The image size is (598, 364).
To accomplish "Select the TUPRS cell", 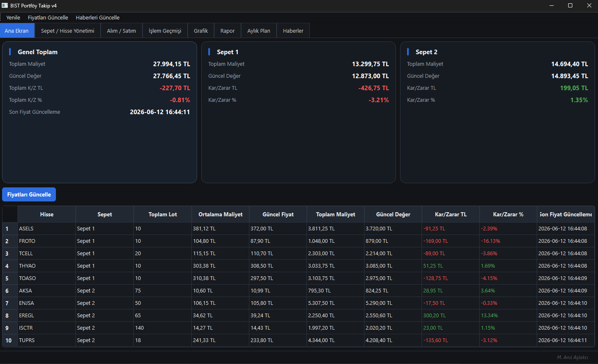I will tap(47, 340).
